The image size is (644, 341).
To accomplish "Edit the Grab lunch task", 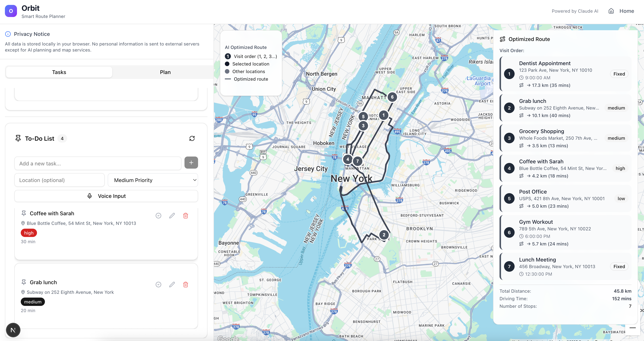I will (172, 285).
